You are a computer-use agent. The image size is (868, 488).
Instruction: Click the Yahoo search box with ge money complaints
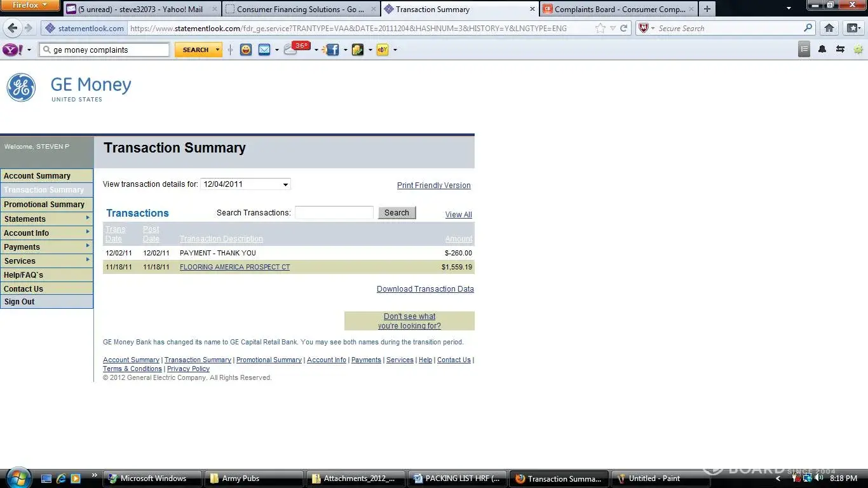pyautogui.click(x=105, y=50)
